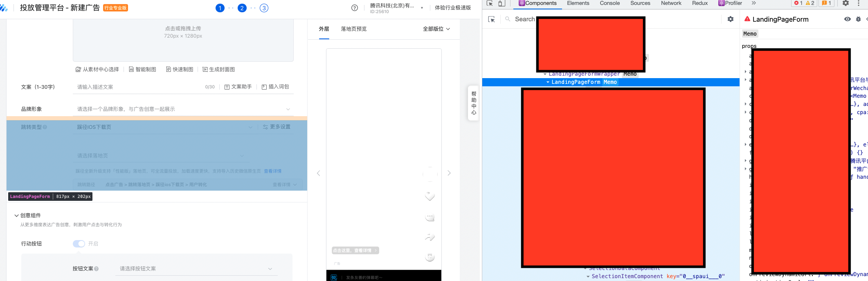The height and width of the screenshot is (281, 868).
Task: Click the 体验行业极速版 link
Action: click(x=452, y=8)
